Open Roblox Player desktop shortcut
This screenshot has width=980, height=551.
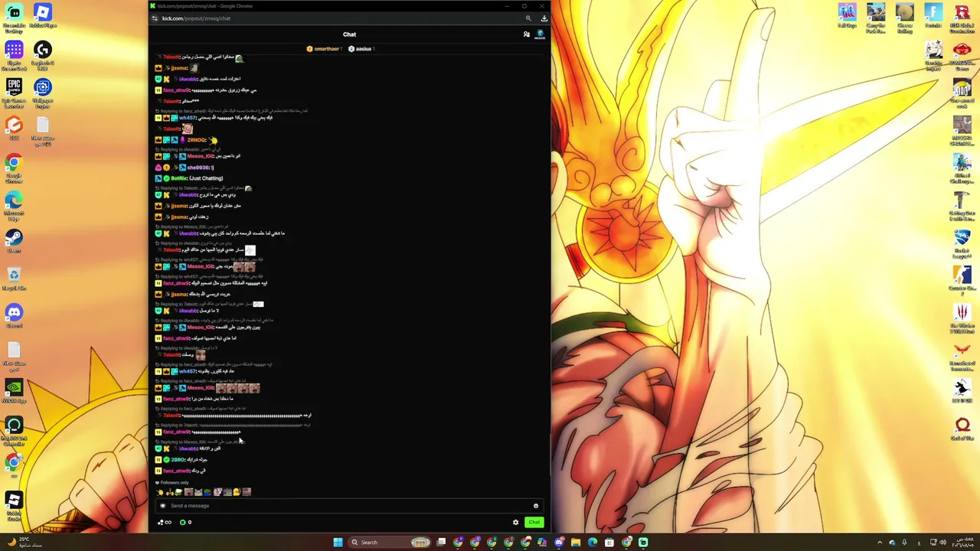(x=43, y=15)
